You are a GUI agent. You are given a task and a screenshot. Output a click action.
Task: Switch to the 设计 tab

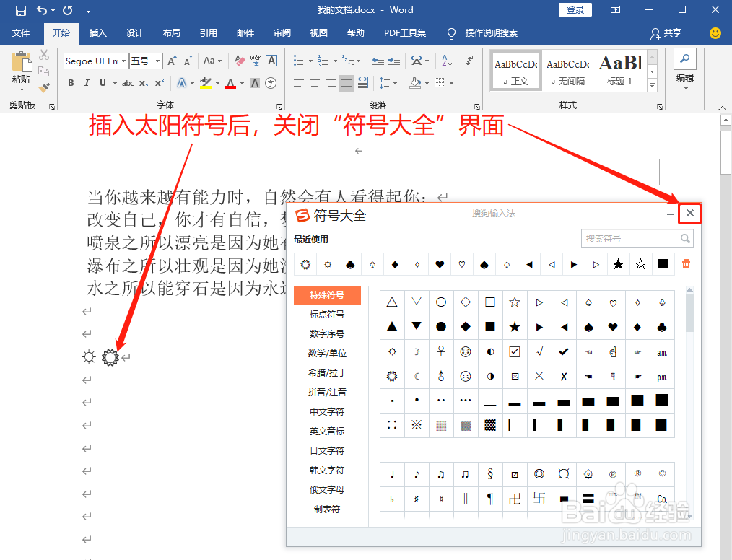(134, 33)
